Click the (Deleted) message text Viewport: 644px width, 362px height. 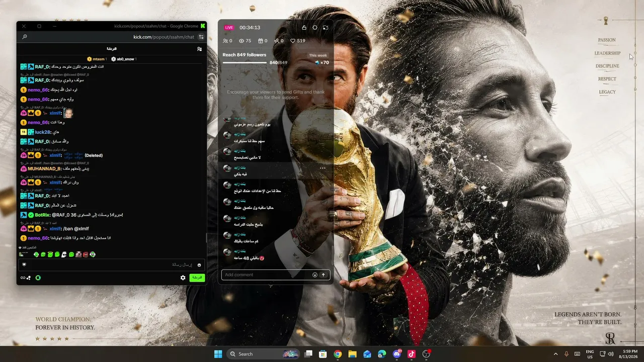coord(94,155)
